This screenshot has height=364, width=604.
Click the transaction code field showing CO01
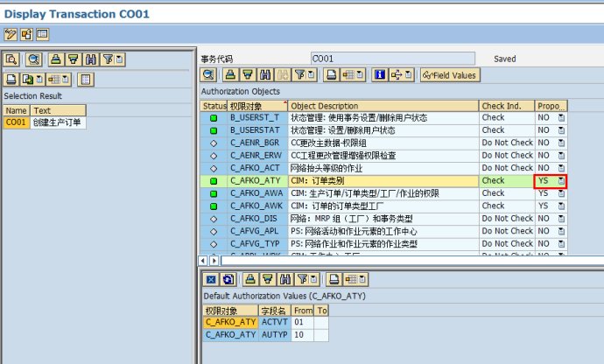[x=392, y=59]
